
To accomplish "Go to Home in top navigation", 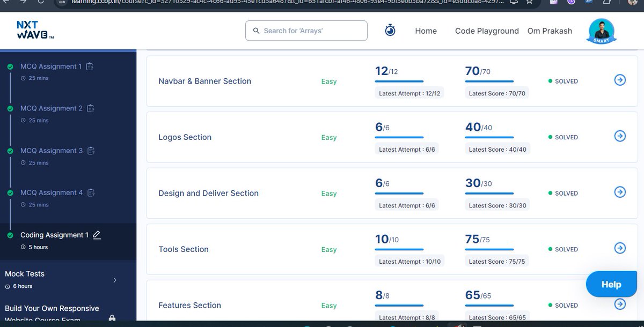I will point(426,31).
